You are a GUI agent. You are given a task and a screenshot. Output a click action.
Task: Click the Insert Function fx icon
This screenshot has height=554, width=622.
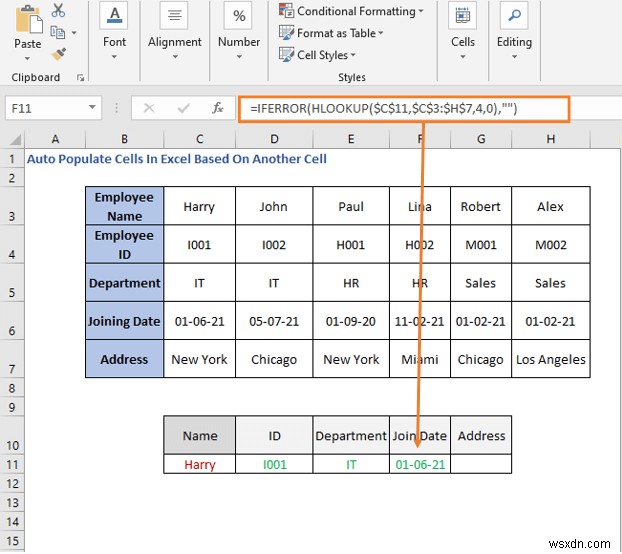click(217, 108)
